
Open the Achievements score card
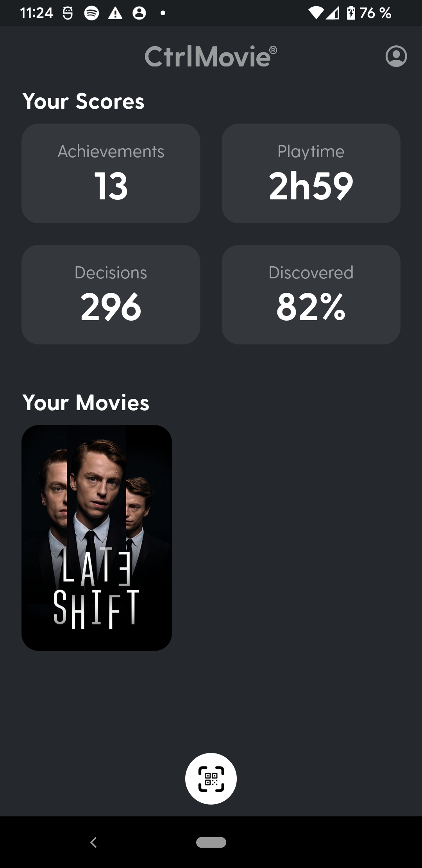[x=111, y=174]
